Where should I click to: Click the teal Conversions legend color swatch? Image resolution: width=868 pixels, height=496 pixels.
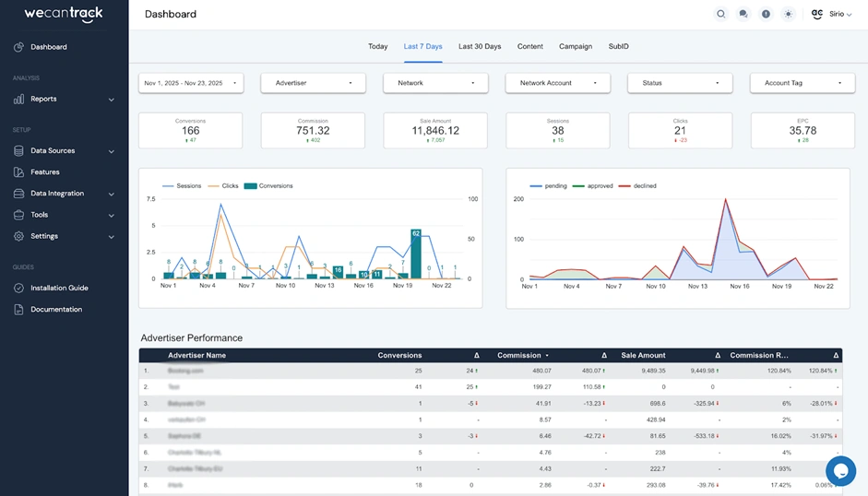(x=252, y=186)
